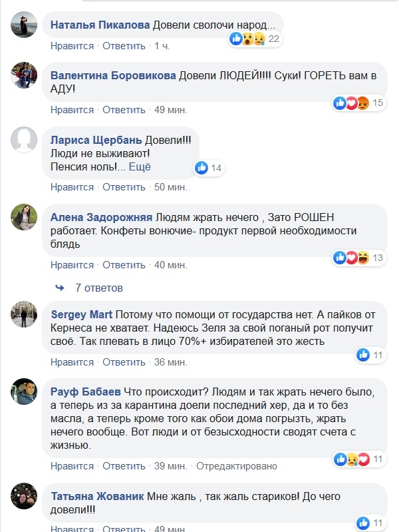Viewport: 399px width, 532px height.
Task: Expand Лариса Щербань's comment with Ещё
Action: (x=140, y=166)
